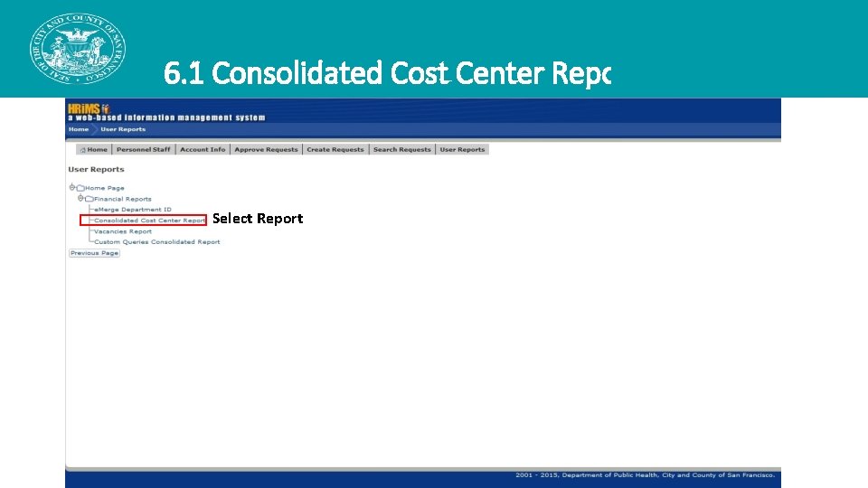Open the Search Requests tab

401,149
